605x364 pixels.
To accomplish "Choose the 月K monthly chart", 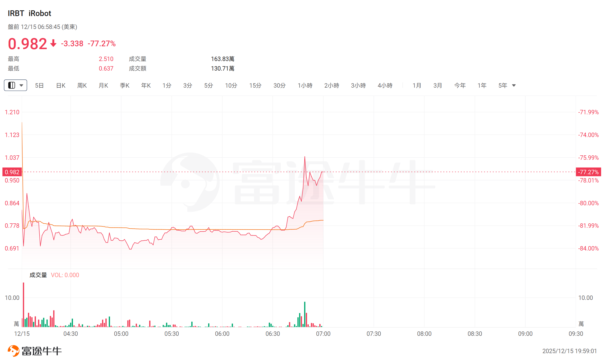I will pos(103,85).
